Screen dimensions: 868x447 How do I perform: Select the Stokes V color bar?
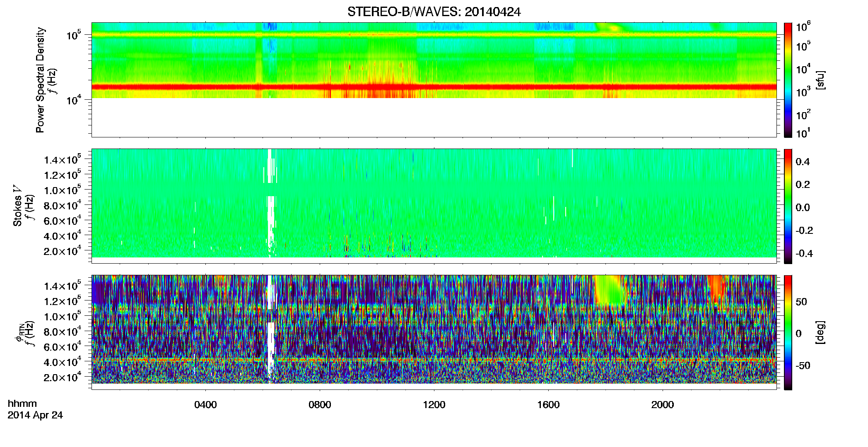pos(788,206)
